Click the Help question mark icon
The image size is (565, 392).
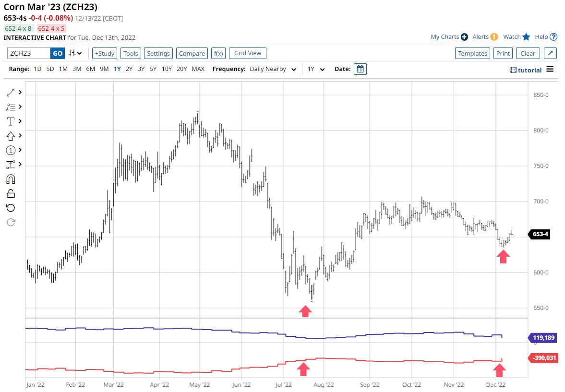[x=554, y=37]
